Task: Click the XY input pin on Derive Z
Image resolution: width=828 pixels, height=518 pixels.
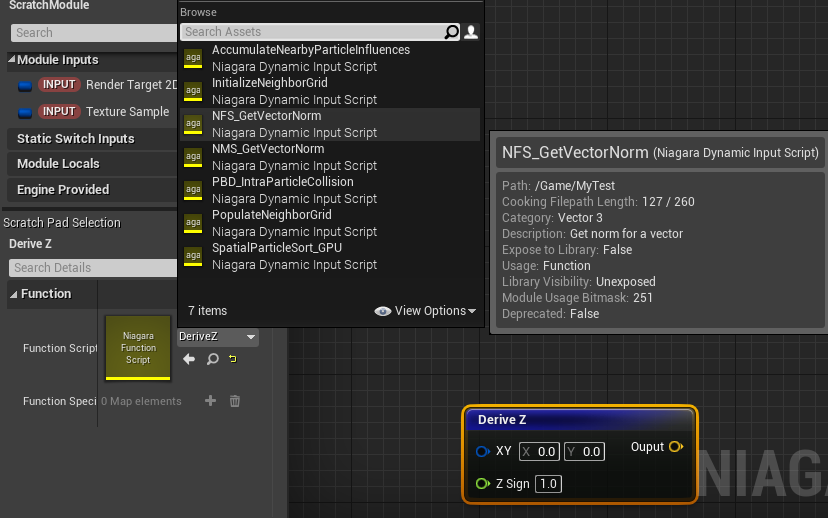Action: coord(483,452)
